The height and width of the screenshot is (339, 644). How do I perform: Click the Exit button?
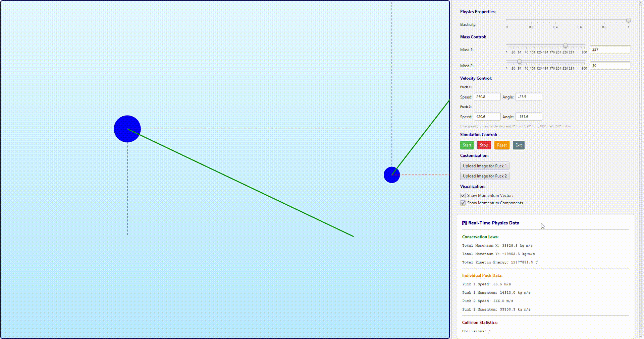coord(519,145)
